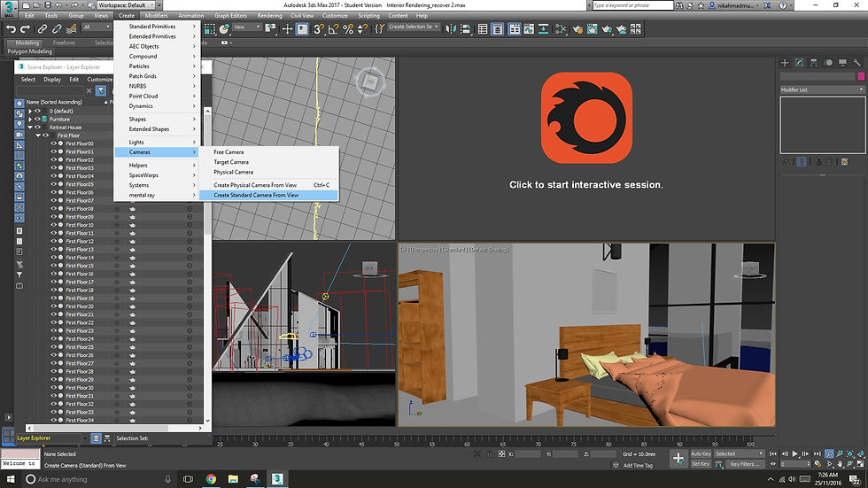Image resolution: width=868 pixels, height=488 pixels.
Task: Open File Explorer from the taskbar
Action: [x=233, y=479]
